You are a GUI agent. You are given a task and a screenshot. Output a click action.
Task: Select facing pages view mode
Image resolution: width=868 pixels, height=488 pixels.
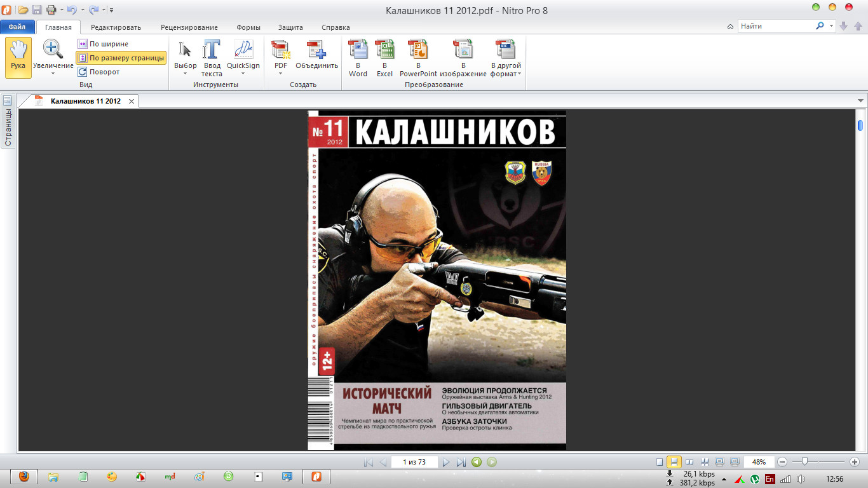[690, 462]
